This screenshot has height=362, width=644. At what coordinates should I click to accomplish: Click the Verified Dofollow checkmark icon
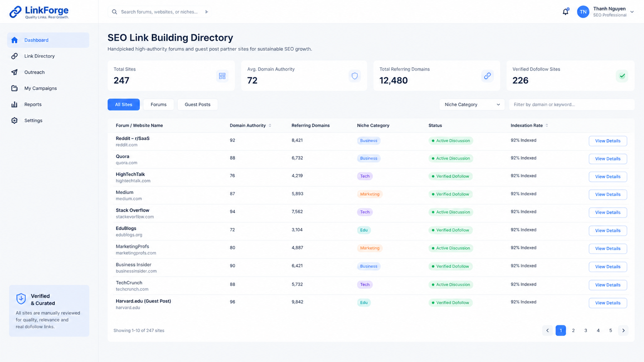pos(622,76)
